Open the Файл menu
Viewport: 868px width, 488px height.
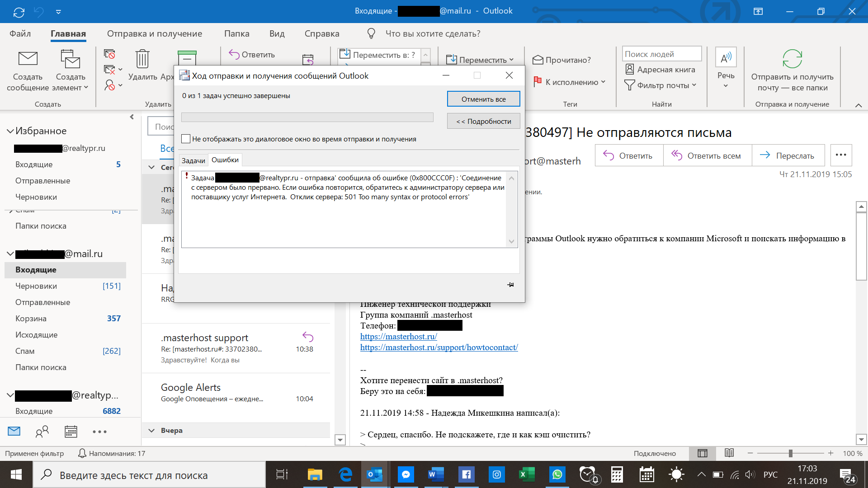[20, 33]
